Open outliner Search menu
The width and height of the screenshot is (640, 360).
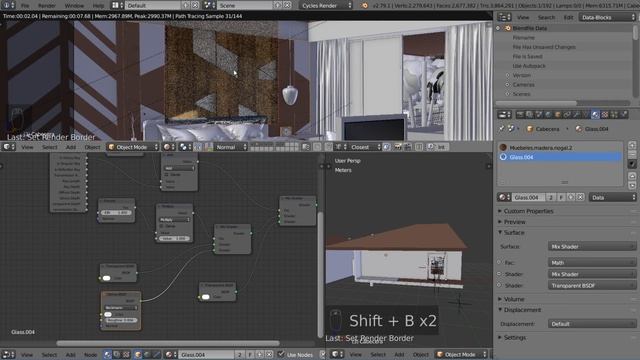click(546, 18)
